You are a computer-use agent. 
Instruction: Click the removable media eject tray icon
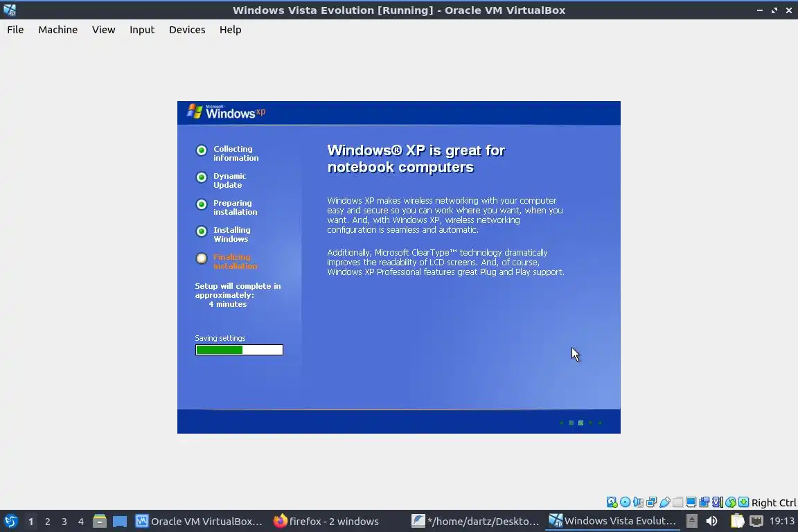(x=691, y=521)
